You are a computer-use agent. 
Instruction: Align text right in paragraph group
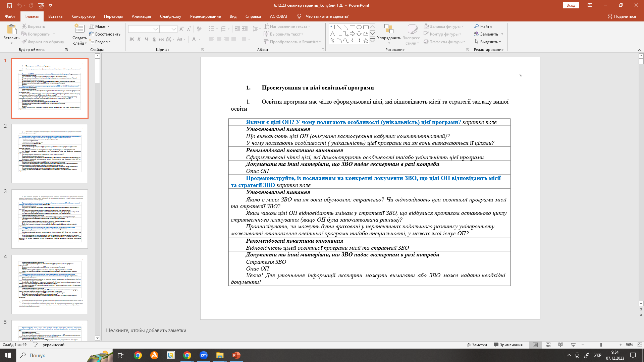tap(226, 39)
